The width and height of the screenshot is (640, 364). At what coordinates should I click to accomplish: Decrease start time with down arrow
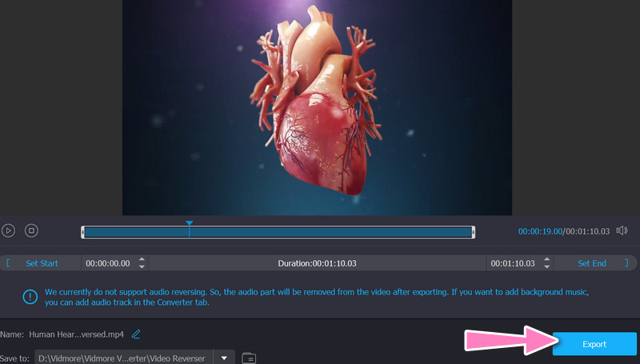point(142,266)
